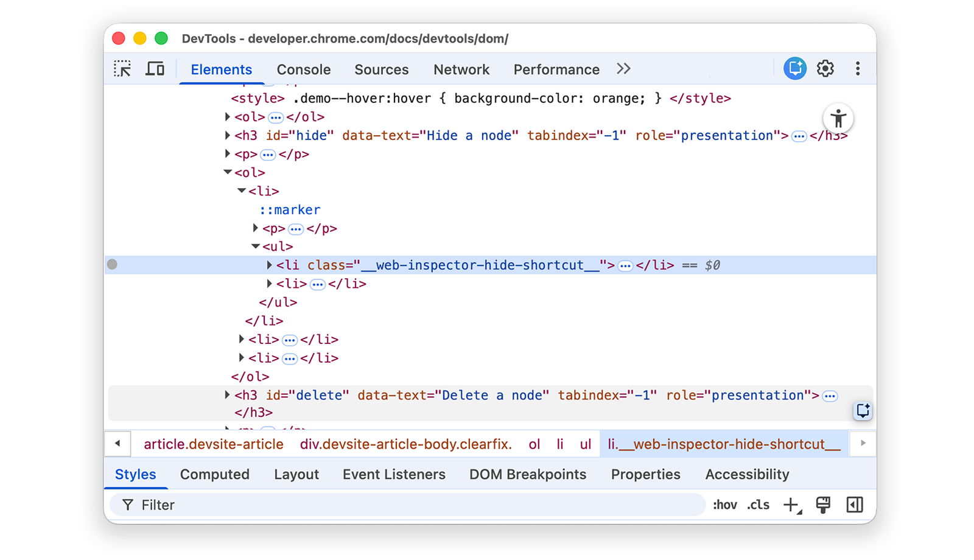Click the new style rule plus icon
974x560 pixels.
tap(791, 505)
